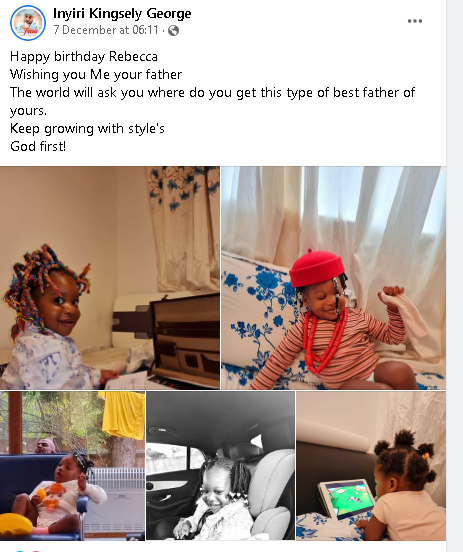Click the Happy birthday Rebecca text line

click(x=84, y=57)
